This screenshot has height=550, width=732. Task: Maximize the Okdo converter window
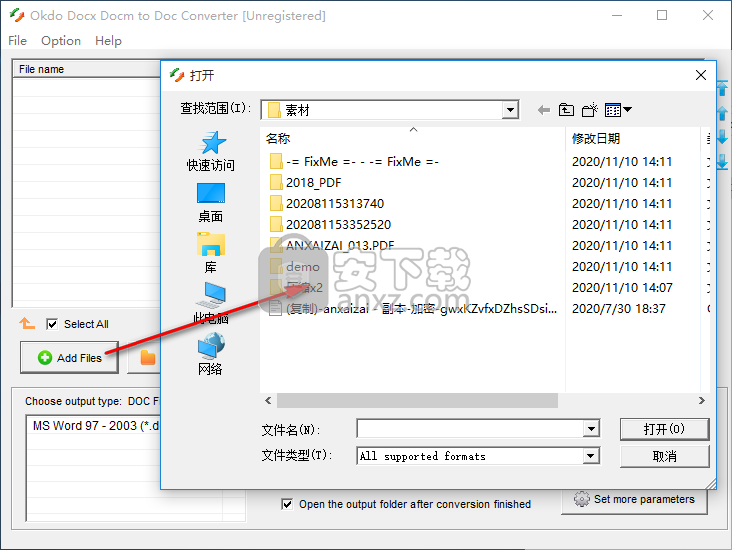click(x=662, y=15)
